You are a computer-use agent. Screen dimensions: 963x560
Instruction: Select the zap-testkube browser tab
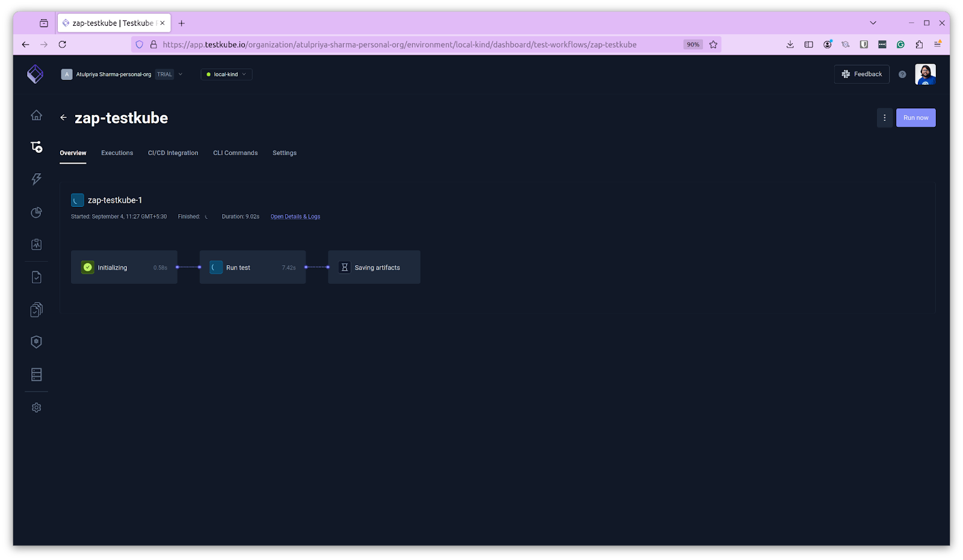[x=114, y=23]
